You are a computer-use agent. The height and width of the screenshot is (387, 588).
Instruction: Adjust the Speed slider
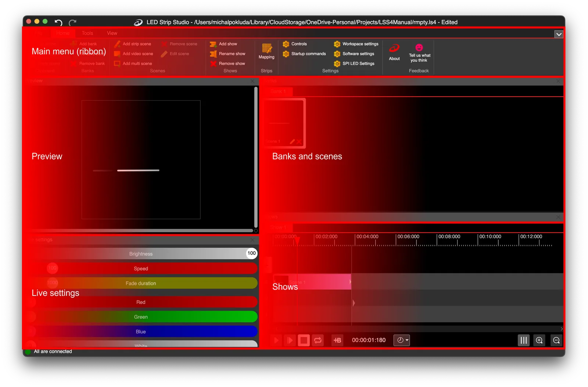[x=141, y=268]
